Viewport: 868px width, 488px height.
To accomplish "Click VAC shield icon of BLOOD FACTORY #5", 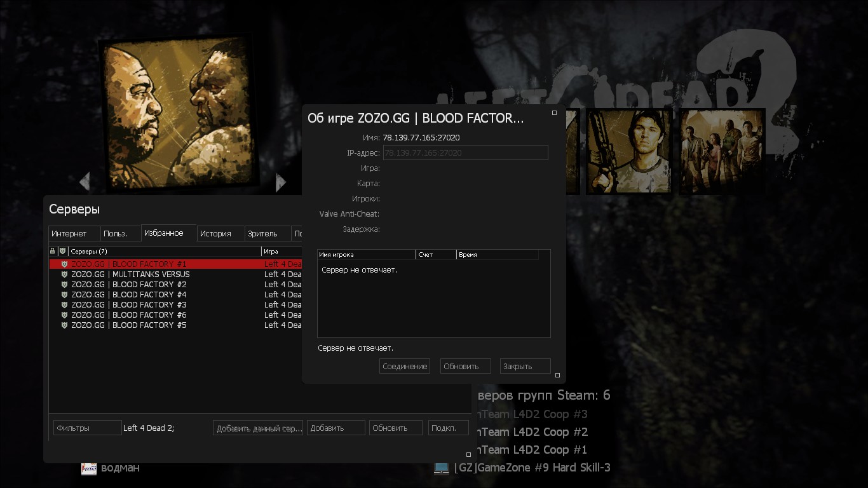I will 64,325.
